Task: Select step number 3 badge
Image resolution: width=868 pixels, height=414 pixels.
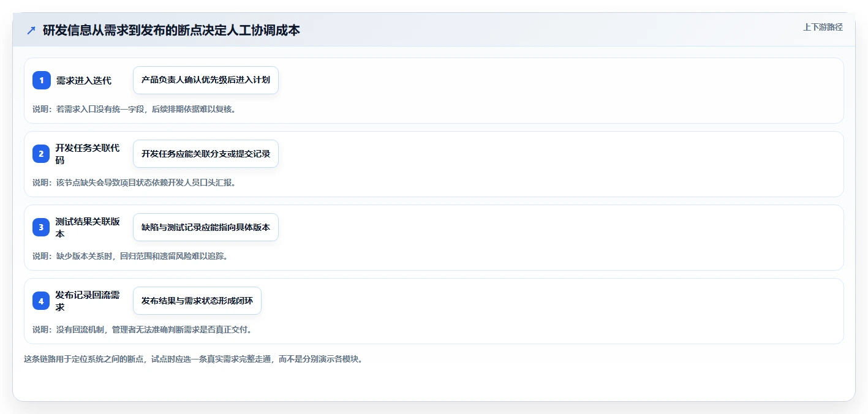Action: point(42,227)
